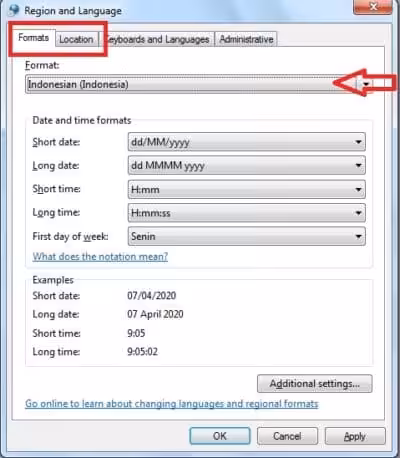This screenshot has height=458, width=400.
Task: Click the 'Date and time formats' group label
Action: pyautogui.click(x=82, y=120)
